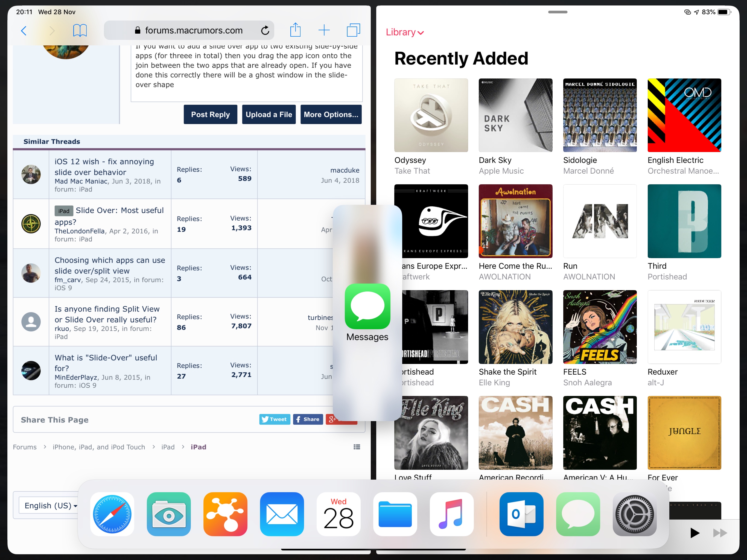This screenshot has width=747, height=560.
Task: Launch MindNode orange dock app
Action: pos(225,514)
